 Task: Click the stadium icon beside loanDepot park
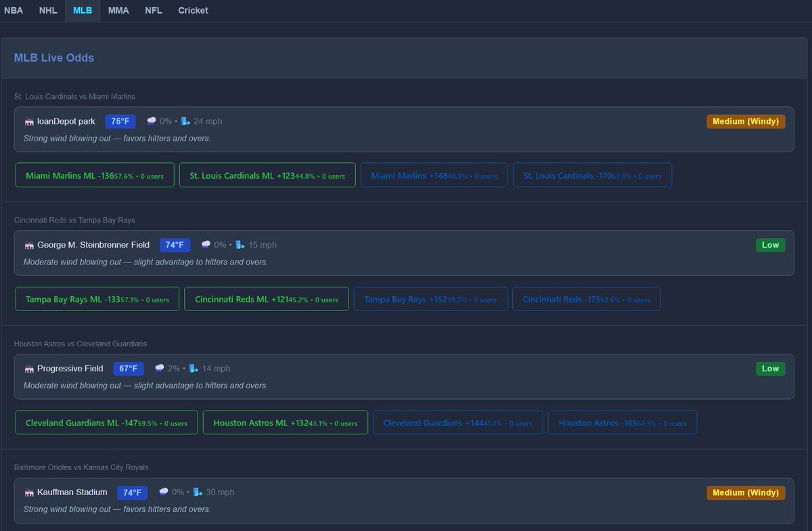(29, 122)
